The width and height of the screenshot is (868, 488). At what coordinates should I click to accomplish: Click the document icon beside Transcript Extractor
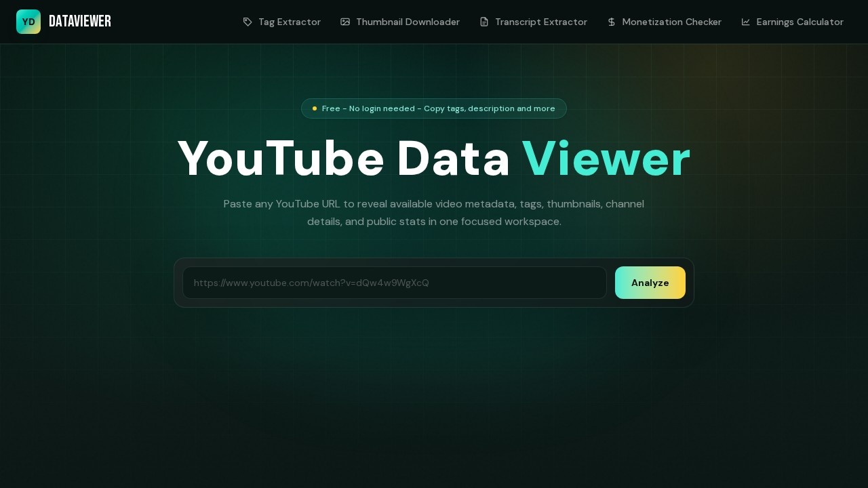[x=484, y=22]
